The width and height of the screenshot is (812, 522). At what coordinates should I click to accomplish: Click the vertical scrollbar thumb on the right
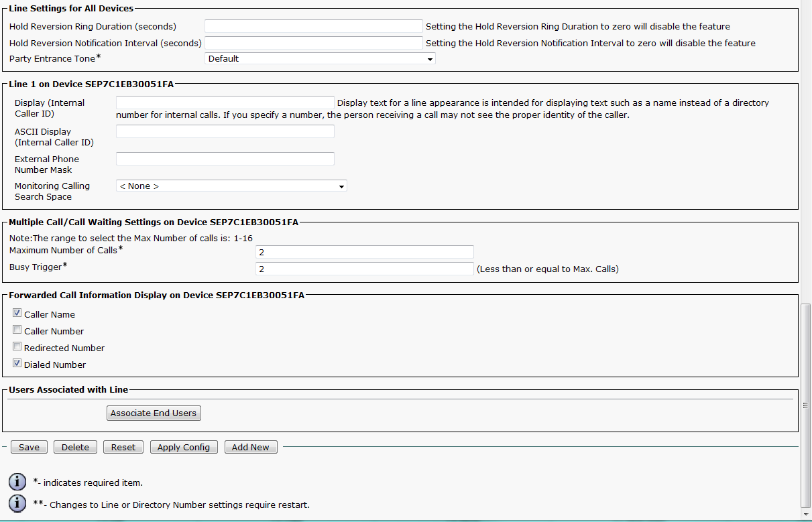(806, 404)
